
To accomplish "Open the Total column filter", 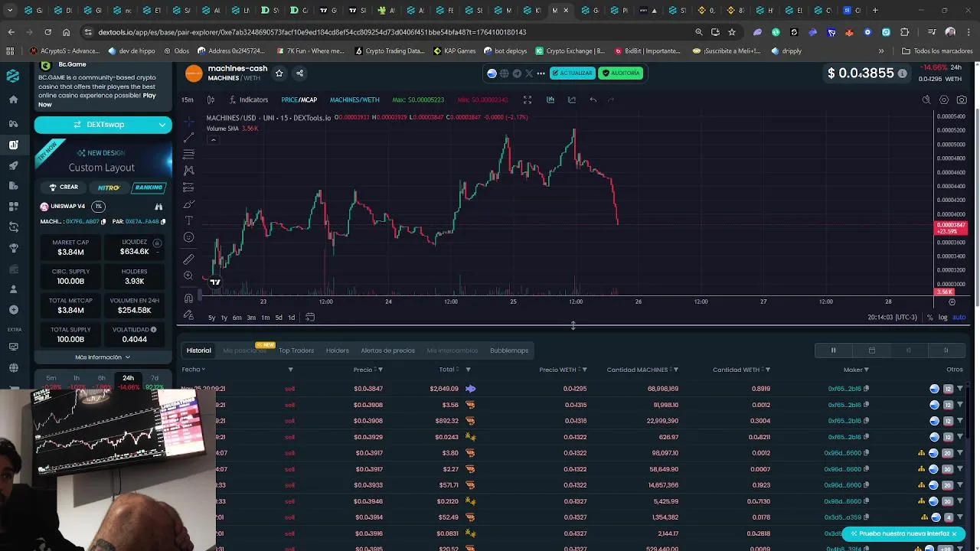I will [468, 370].
